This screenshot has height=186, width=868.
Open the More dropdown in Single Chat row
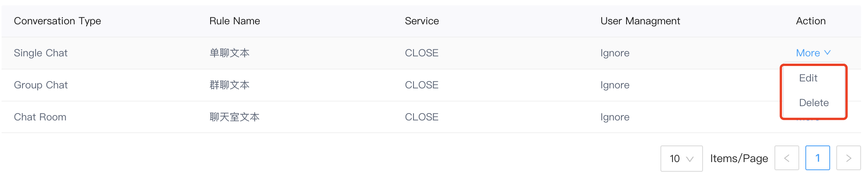(813, 53)
